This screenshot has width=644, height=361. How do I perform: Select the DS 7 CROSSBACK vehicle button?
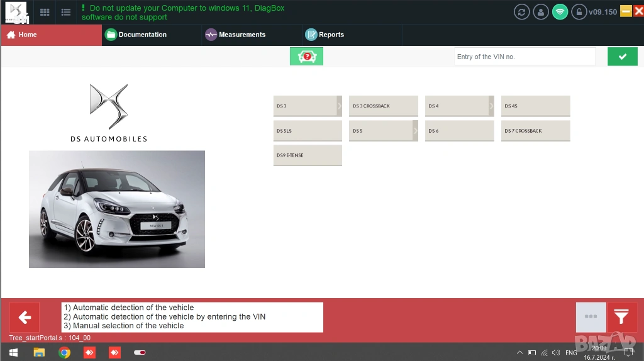pyautogui.click(x=535, y=131)
